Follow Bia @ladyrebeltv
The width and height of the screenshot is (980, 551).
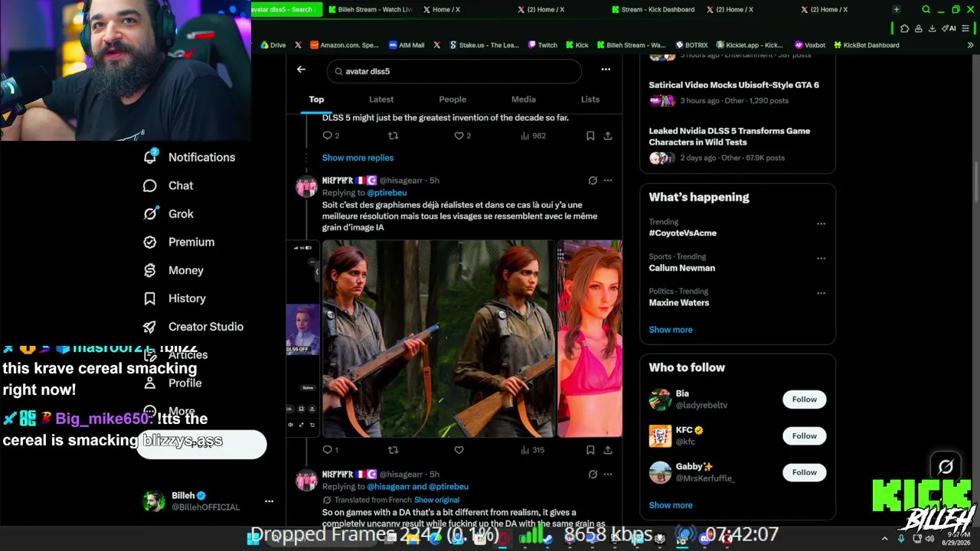pos(805,399)
